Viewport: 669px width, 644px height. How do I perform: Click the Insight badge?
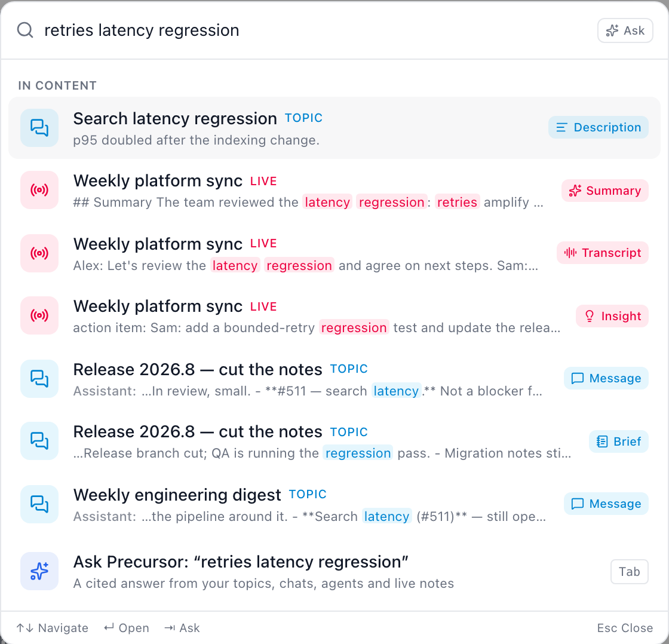tap(612, 316)
